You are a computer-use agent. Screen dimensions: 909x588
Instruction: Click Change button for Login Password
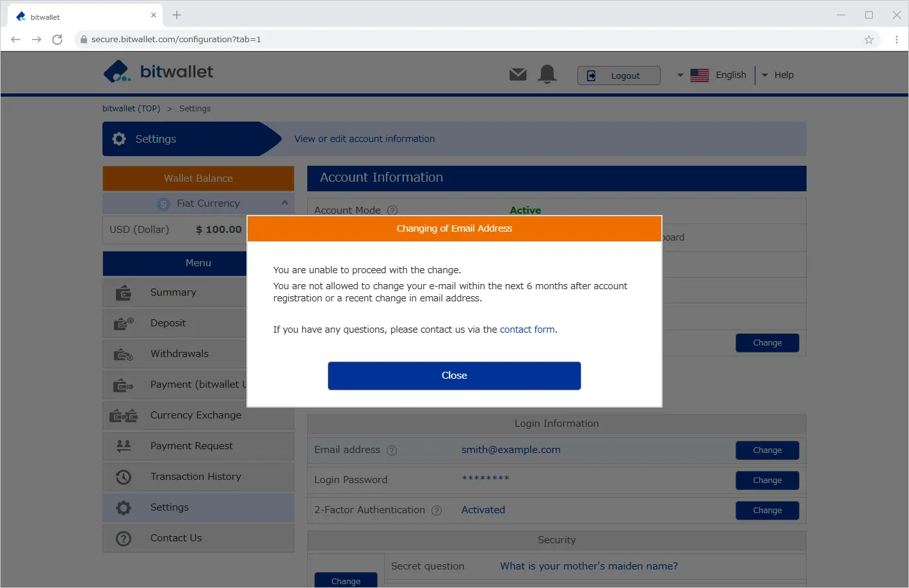(x=768, y=481)
